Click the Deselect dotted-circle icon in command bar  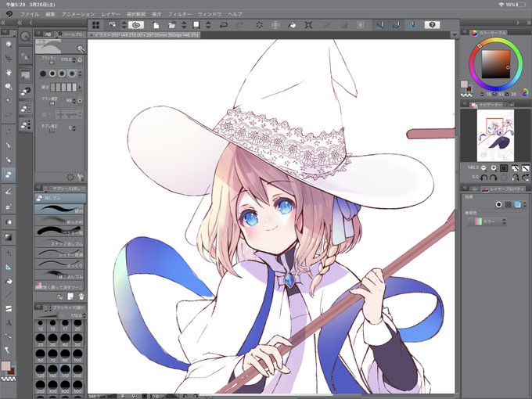point(259,25)
